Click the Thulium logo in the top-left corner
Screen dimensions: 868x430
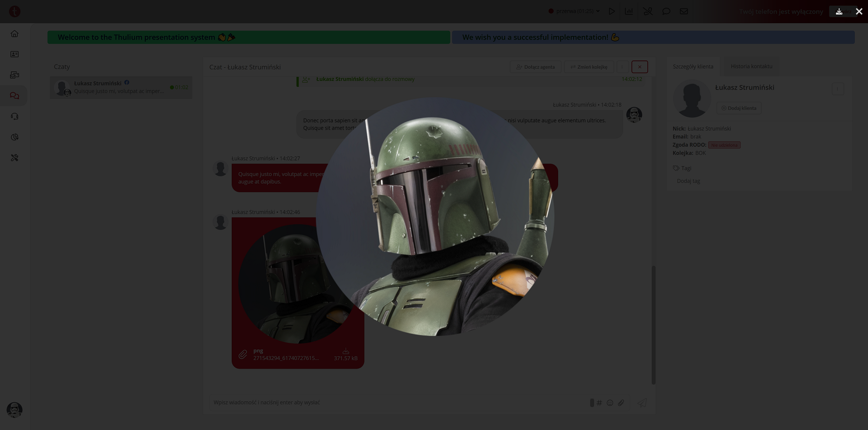(x=15, y=11)
